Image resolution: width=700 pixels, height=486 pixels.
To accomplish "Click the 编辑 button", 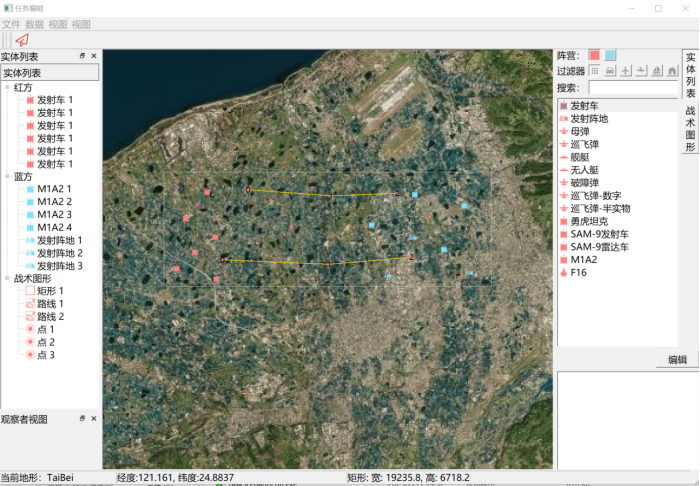I will (x=677, y=360).
